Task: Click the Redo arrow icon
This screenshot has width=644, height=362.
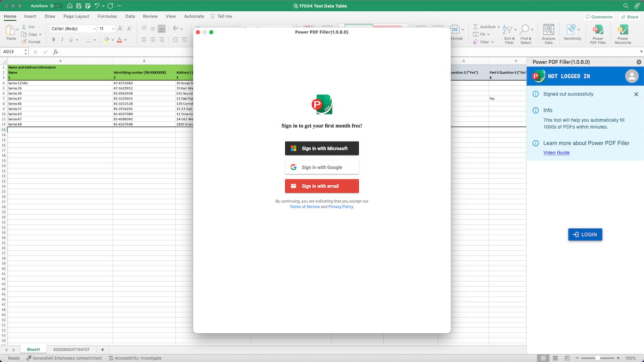Action: click(110, 6)
